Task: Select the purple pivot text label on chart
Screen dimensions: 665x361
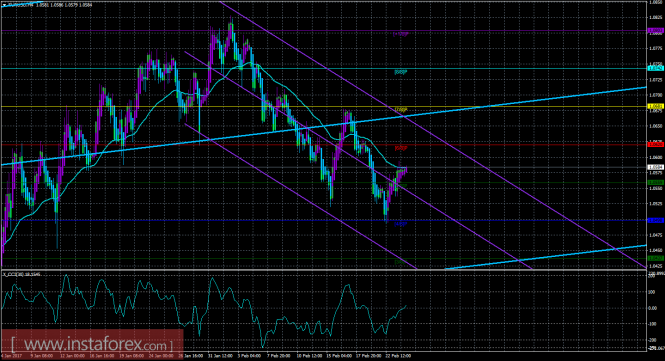Action: click(x=400, y=34)
